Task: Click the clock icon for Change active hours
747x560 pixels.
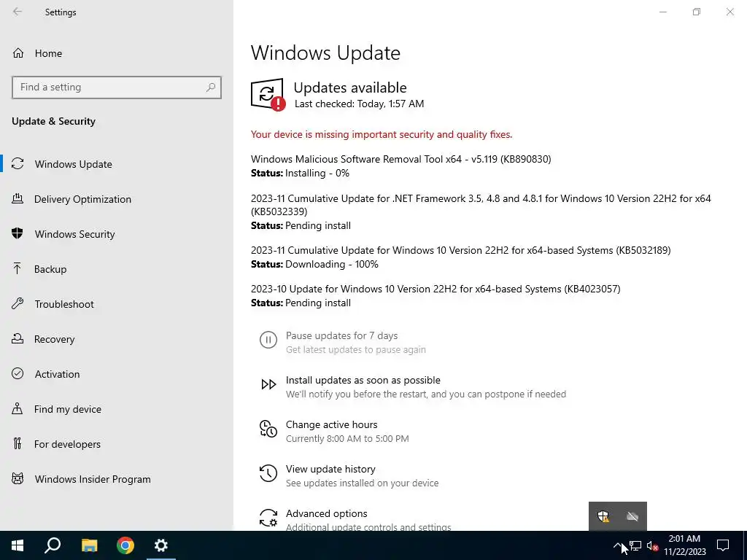Action: pos(268,429)
